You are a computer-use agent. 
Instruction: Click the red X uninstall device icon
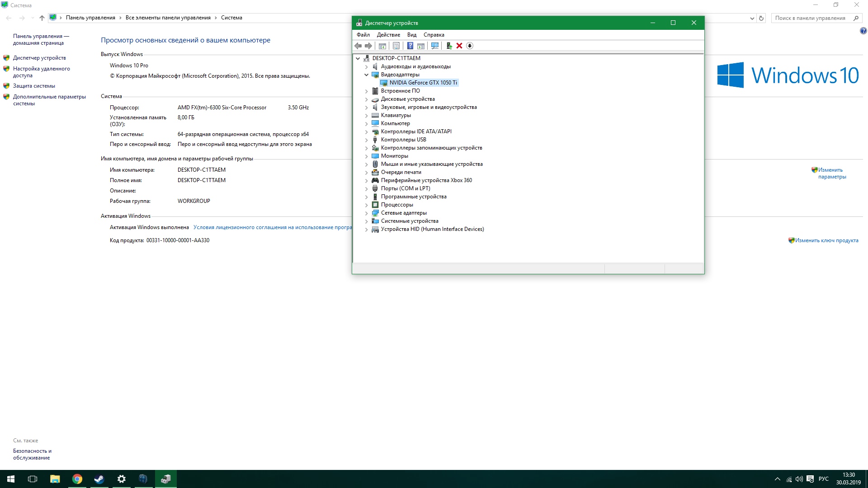point(459,46)
